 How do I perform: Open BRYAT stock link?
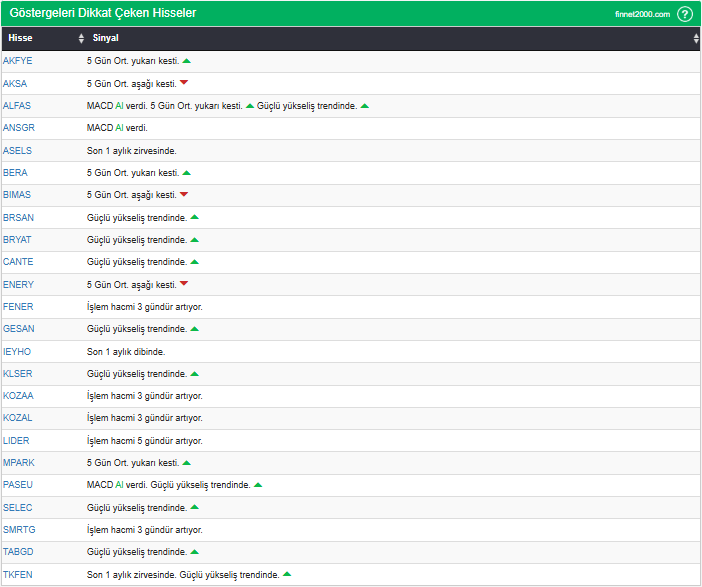pos(17,240)
